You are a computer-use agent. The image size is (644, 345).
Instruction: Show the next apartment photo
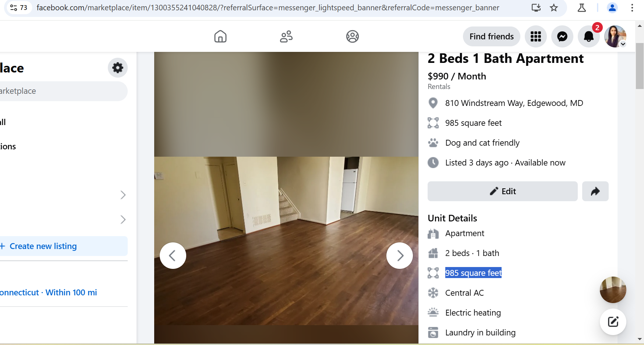coord(400,256)
